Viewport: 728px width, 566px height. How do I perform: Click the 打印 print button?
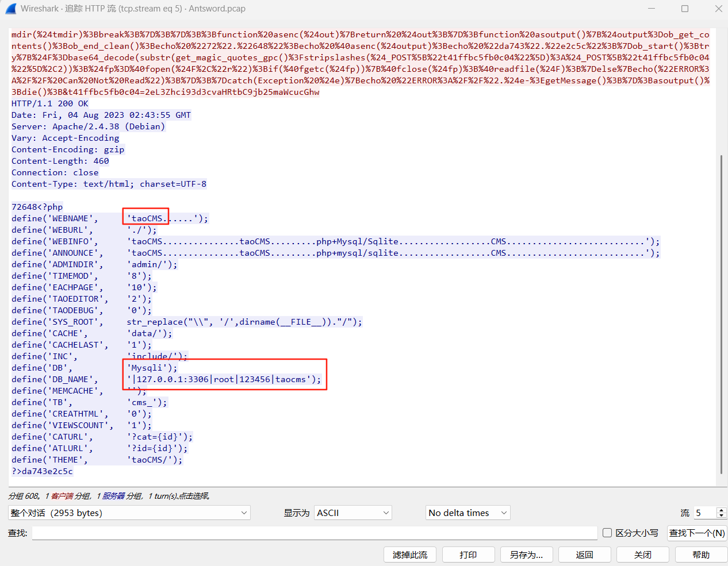click(x=468, y=555)
